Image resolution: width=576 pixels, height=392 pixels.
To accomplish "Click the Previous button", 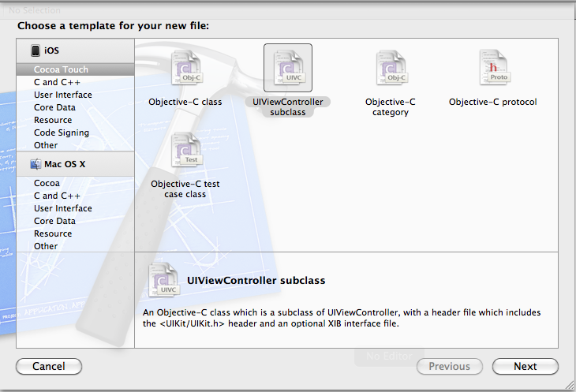I will click(x=449, y=366).
